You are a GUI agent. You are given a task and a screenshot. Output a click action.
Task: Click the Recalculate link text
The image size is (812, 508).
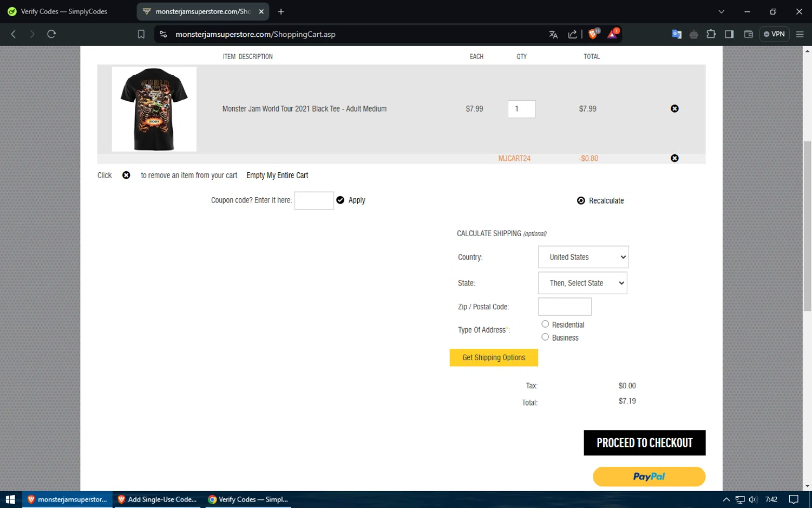click(606, 201)
